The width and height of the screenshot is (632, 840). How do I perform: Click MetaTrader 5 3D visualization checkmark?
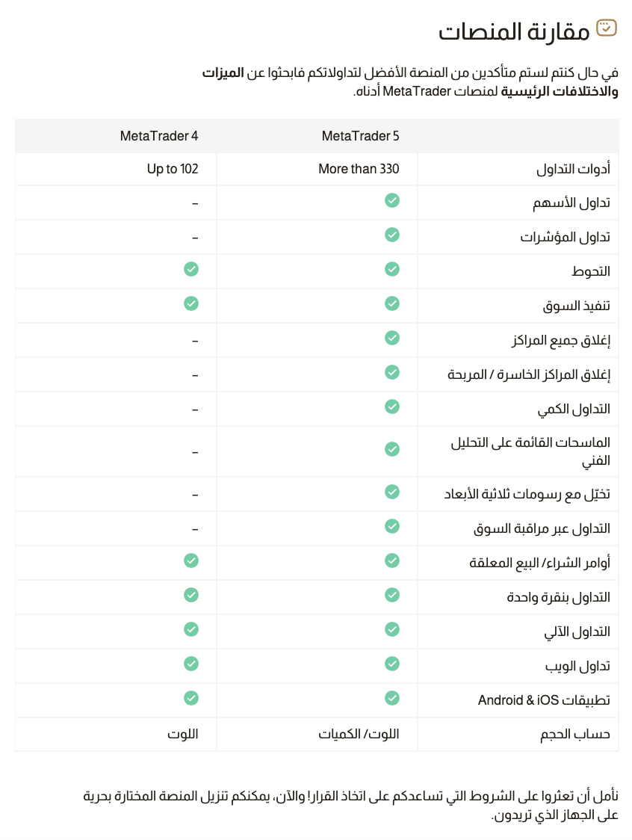coord(392,492)
